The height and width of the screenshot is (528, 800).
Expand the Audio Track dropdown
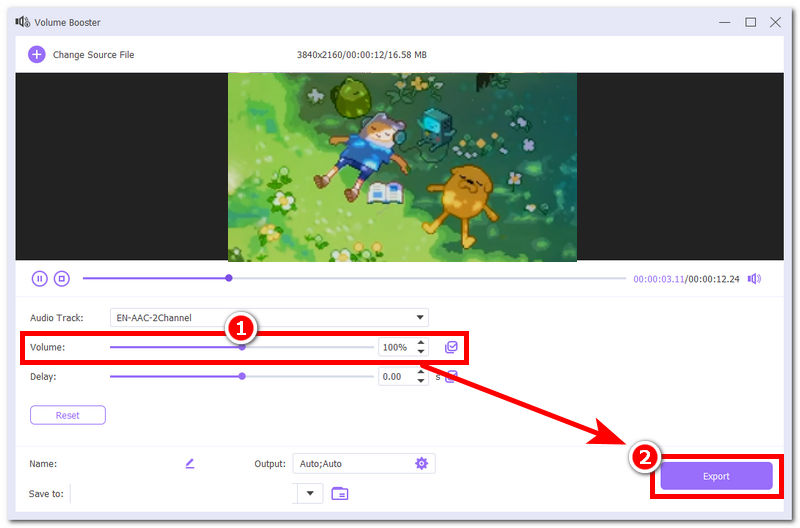420,317
